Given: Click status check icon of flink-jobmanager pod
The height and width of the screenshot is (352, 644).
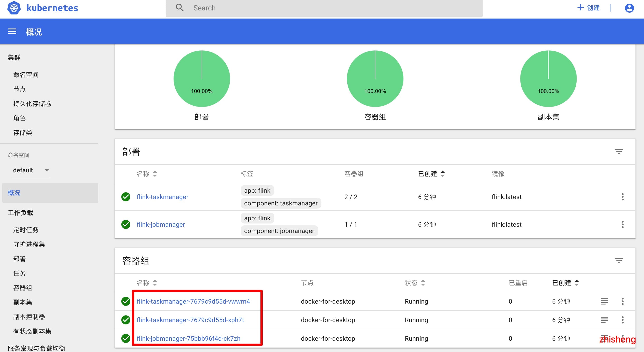Looking at the screenshot, I should click(x=126, y=338).
